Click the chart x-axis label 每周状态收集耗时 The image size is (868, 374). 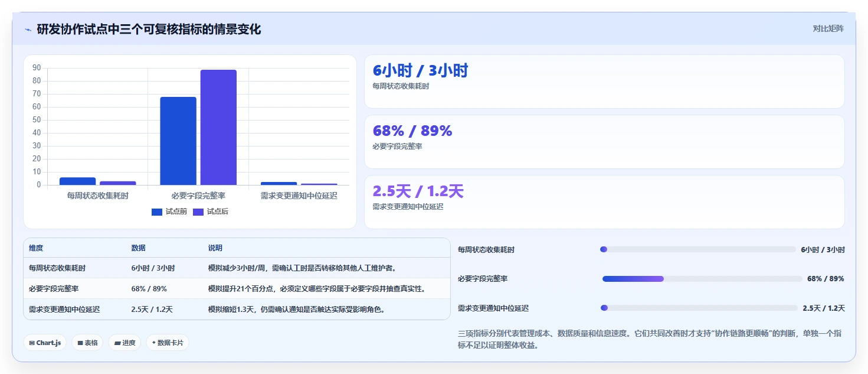pyautogui.click(x=98, y=196)
